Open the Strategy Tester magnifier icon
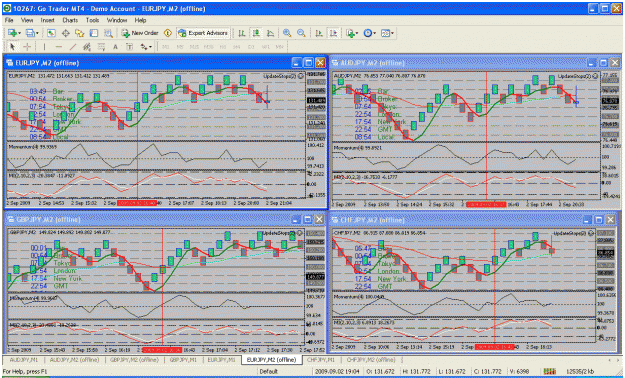This screenshot has width=625, height=378. pos(108,33)
